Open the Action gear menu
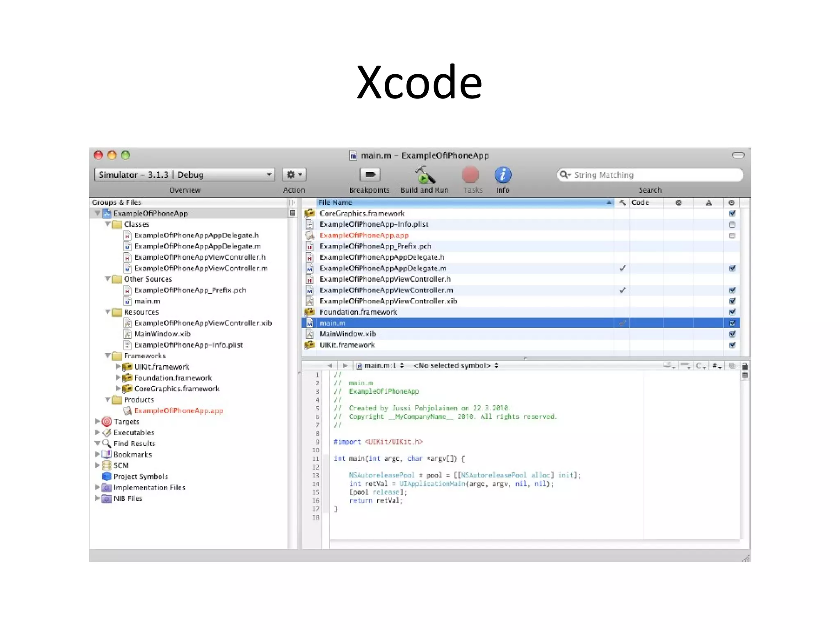Viewport: 840px width, 630px height. coord(294,175)
